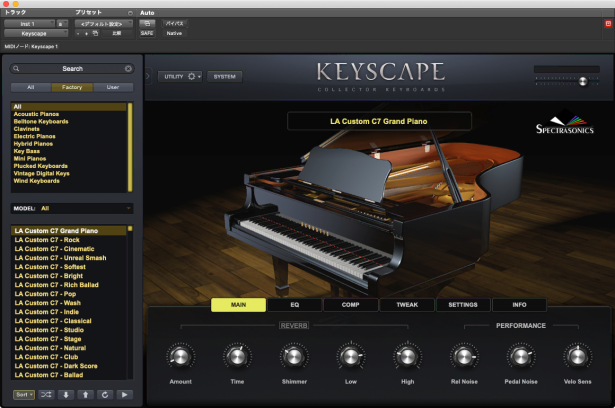This screenshot has width=615, height=408.
Task: Click the SYSTEM button
Action: (x=225, y=76)
